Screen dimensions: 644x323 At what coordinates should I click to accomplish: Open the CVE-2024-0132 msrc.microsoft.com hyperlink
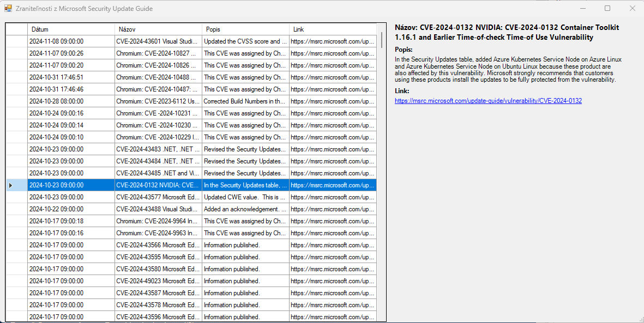488,101
